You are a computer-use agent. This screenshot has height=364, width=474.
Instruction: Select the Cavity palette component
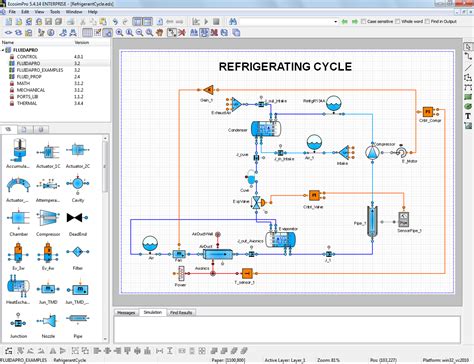78,189
